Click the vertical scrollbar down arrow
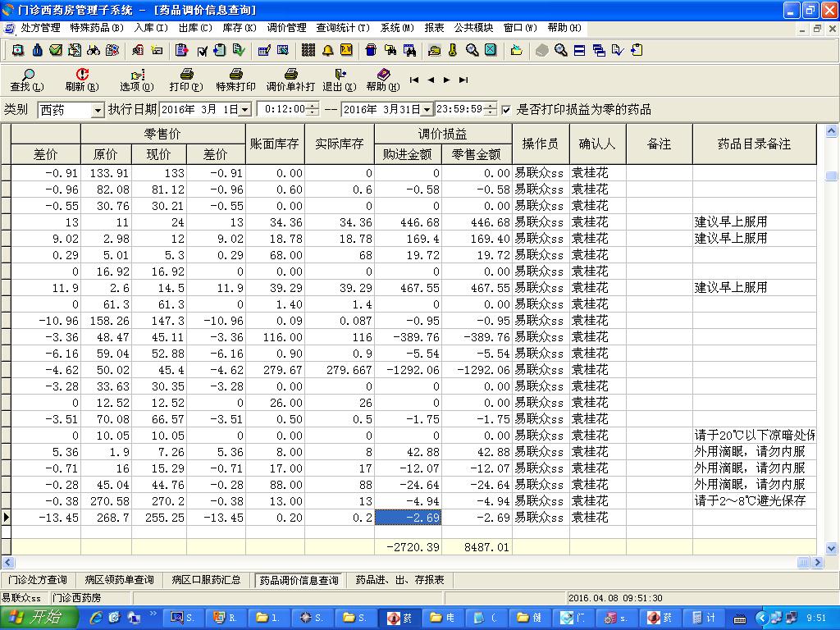The width and height of the screenshot is (840, 630). (x=832, y=548)
